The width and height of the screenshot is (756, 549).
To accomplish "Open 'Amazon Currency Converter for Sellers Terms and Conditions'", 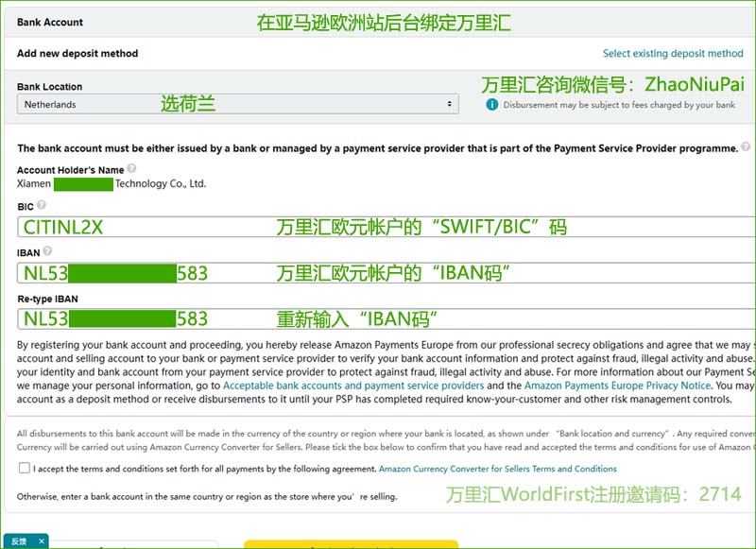I will 498,470.
